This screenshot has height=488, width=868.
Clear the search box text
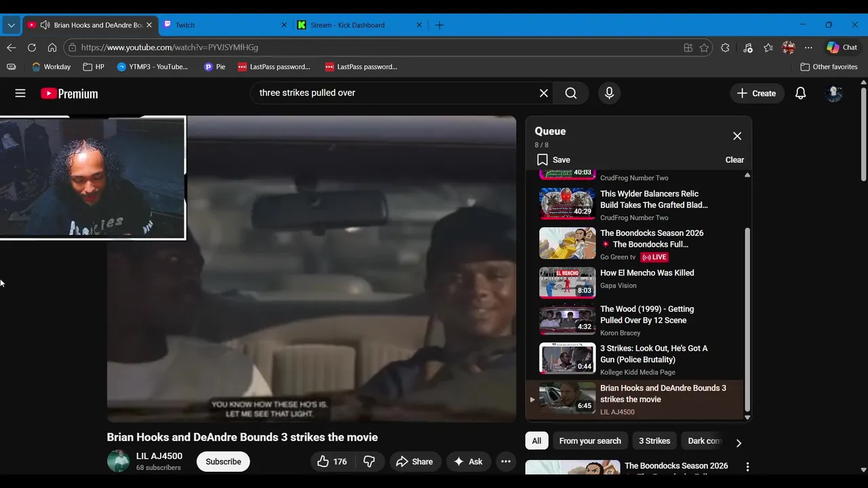click(x=543, y=94)
